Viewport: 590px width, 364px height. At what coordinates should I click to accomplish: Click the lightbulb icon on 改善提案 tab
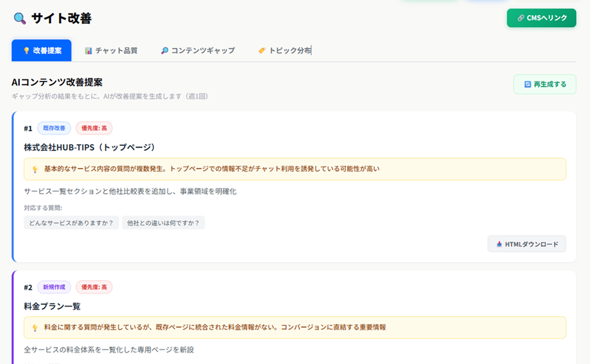[26, 51]
